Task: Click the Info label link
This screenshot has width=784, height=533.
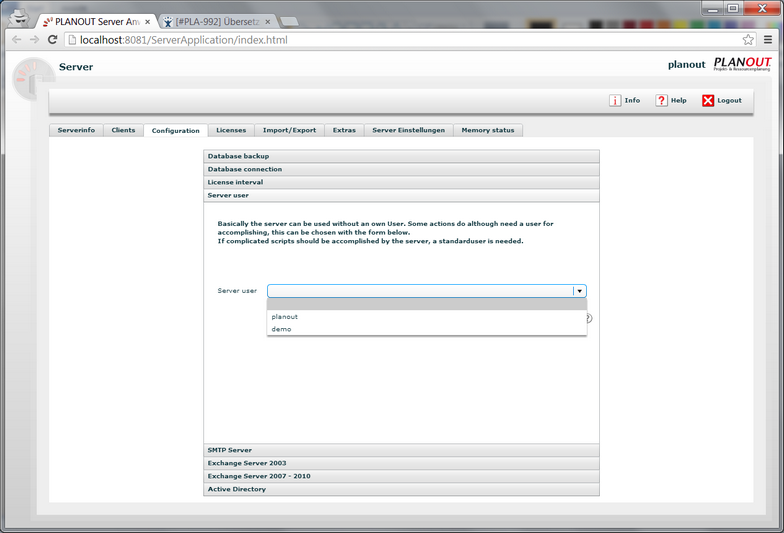Action: [x=632, y=100]
